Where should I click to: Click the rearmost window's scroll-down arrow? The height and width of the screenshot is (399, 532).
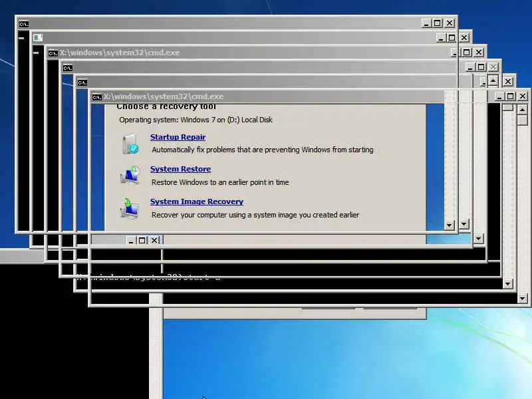click(450, 225)
